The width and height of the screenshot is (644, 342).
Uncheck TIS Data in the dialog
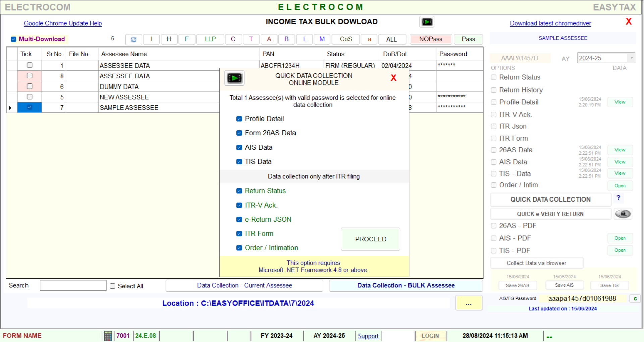239,162
